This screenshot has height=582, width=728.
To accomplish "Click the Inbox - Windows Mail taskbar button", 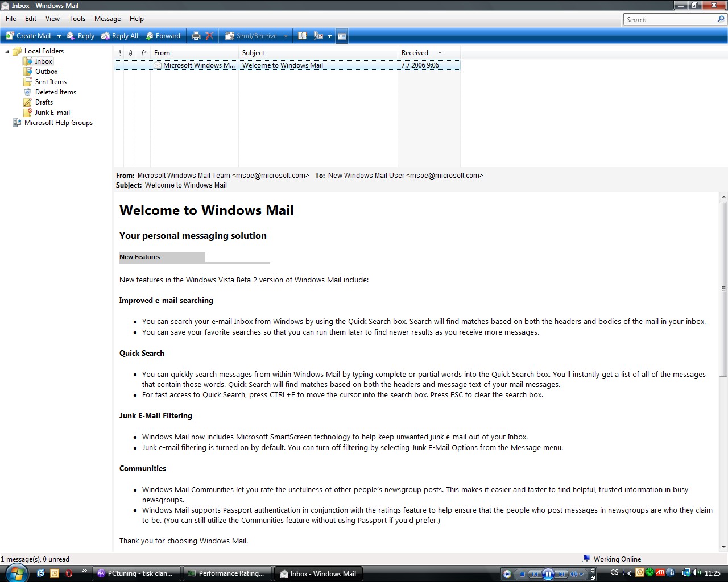I will point(319,573).
